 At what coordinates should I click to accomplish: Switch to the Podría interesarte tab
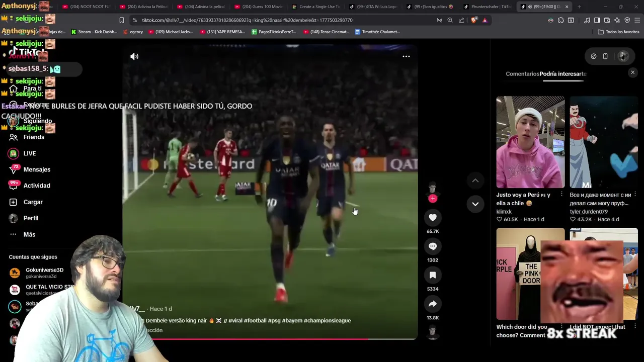[x=563, y=74]
